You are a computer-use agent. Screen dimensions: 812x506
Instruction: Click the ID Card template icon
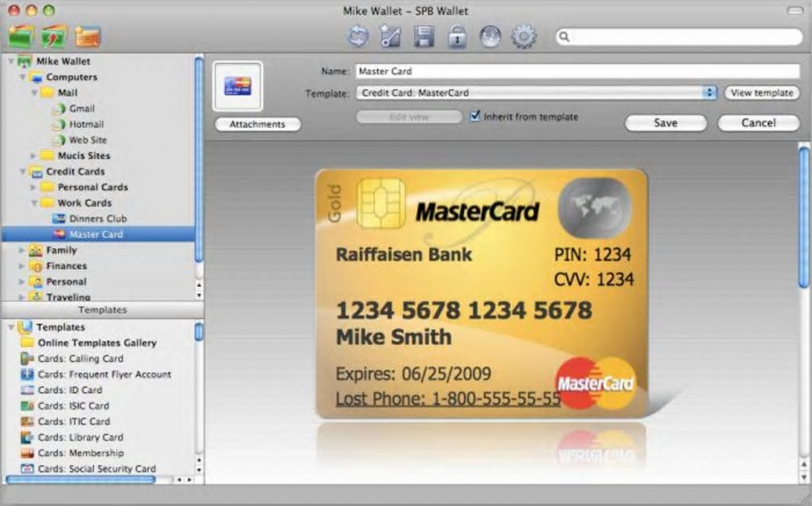coord(27,390)
